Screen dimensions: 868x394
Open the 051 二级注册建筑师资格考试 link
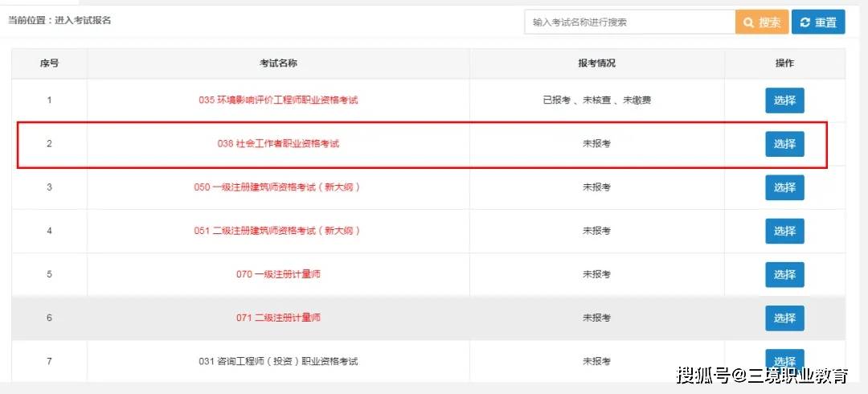[x=278, y=231]
